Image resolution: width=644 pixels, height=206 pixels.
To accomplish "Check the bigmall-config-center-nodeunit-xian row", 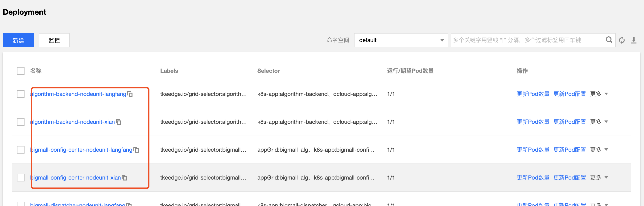I will [x=21, y=177].
